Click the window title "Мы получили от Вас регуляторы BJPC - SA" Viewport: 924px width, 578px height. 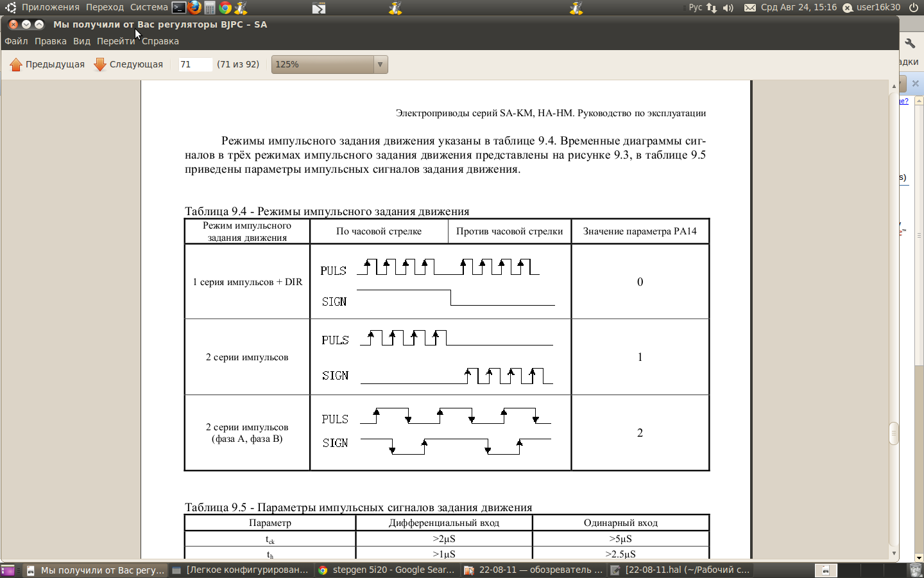coord(160,24)
